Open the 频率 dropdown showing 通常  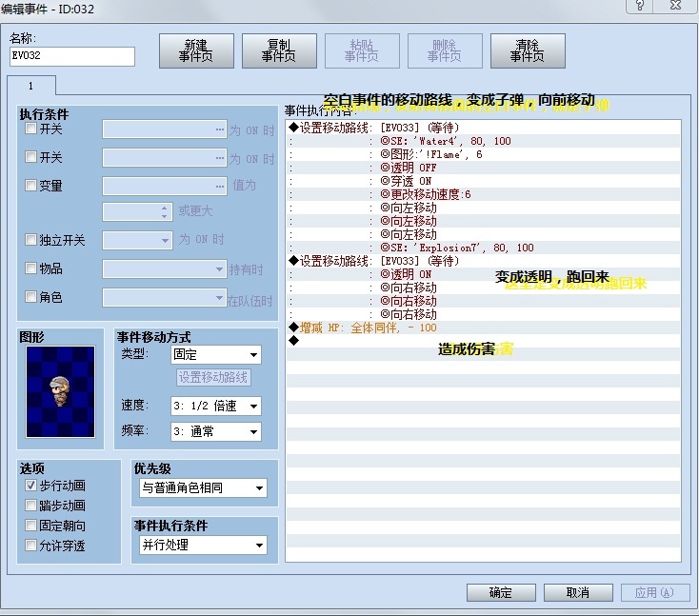(x=216, y=431)
